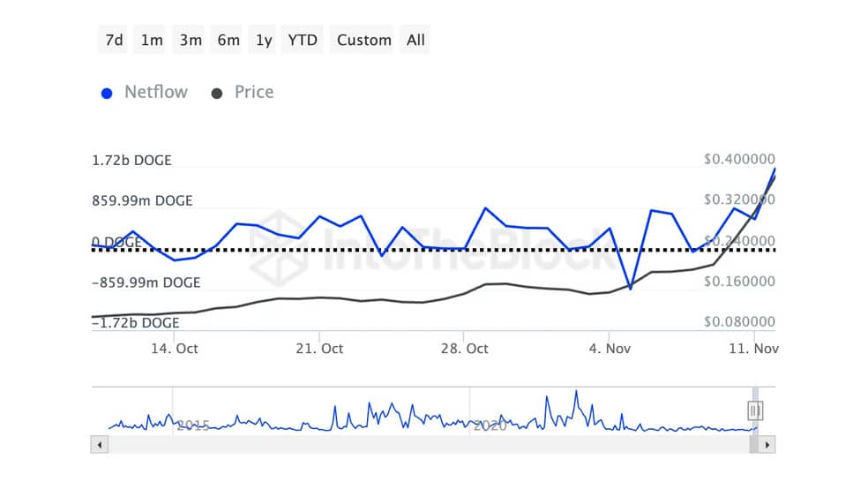Click the 2015 area in navigator
The image size is (868, 489).
(192, 425)
